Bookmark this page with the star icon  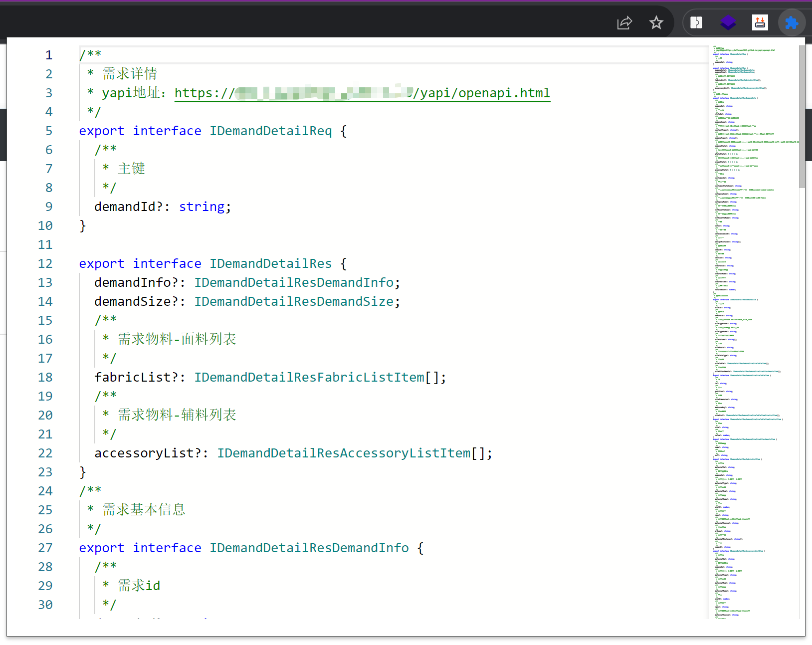[656, 22]
